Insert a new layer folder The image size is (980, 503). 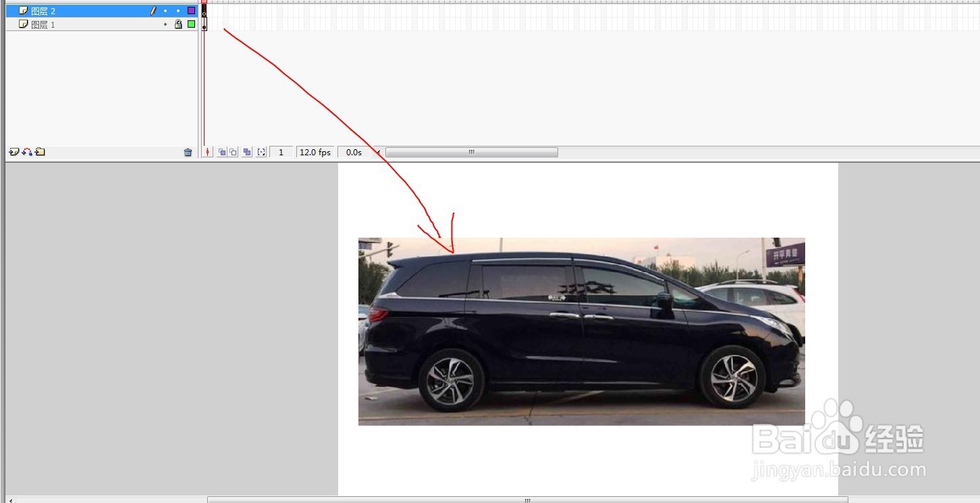tap(40, 152)
